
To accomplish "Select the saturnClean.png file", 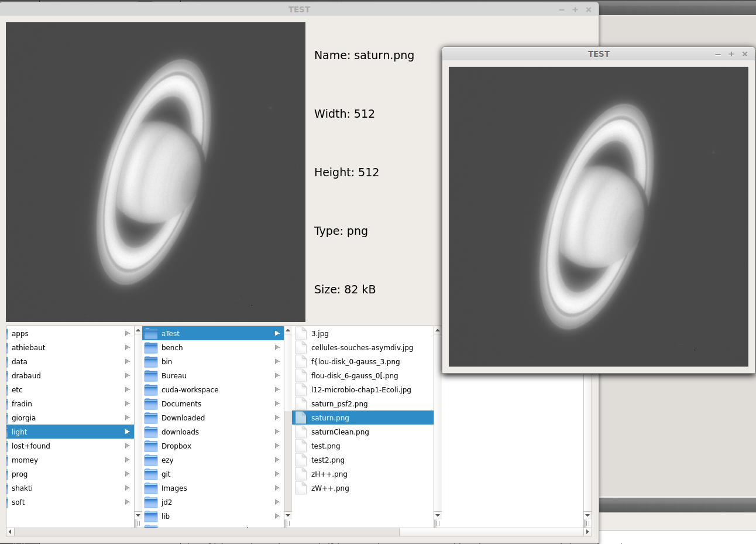I will click(340, 432).
